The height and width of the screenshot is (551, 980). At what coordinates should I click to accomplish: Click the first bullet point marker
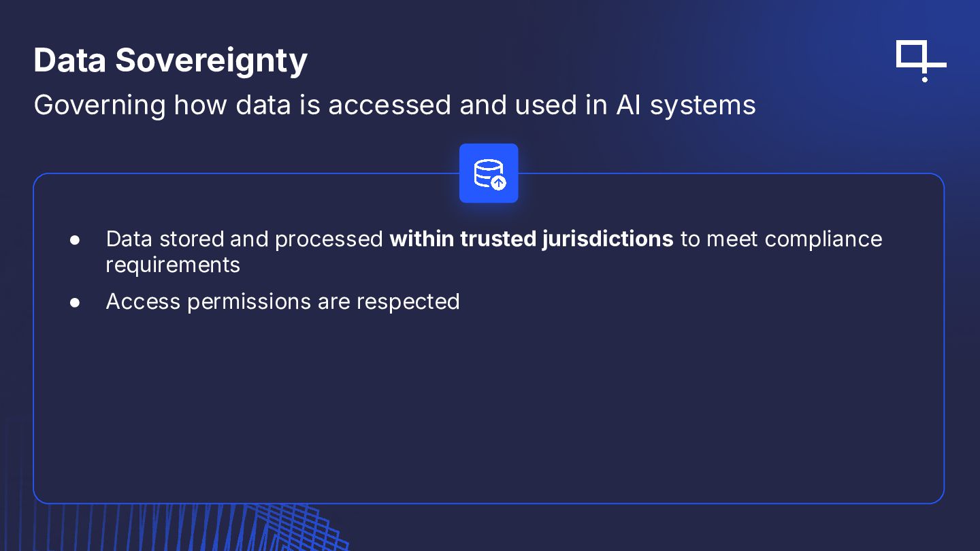click(x=75, y=240)
